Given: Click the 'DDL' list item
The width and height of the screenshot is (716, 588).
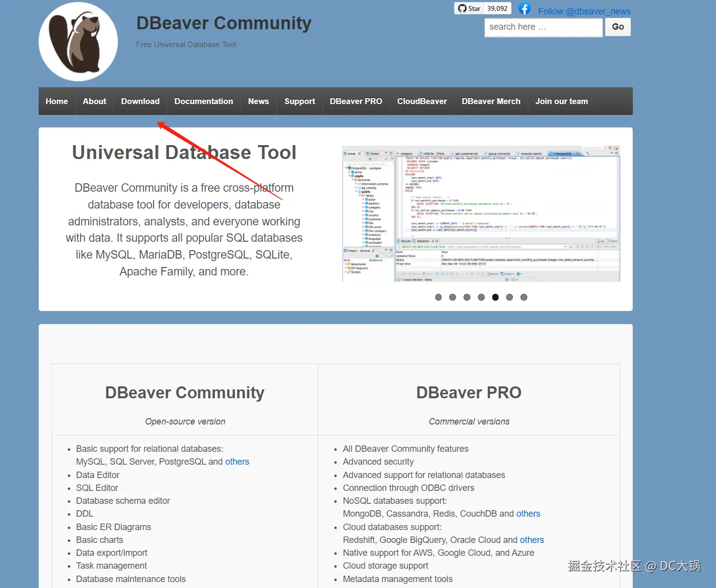Looking at the screenshot, I should coord(85,514).
